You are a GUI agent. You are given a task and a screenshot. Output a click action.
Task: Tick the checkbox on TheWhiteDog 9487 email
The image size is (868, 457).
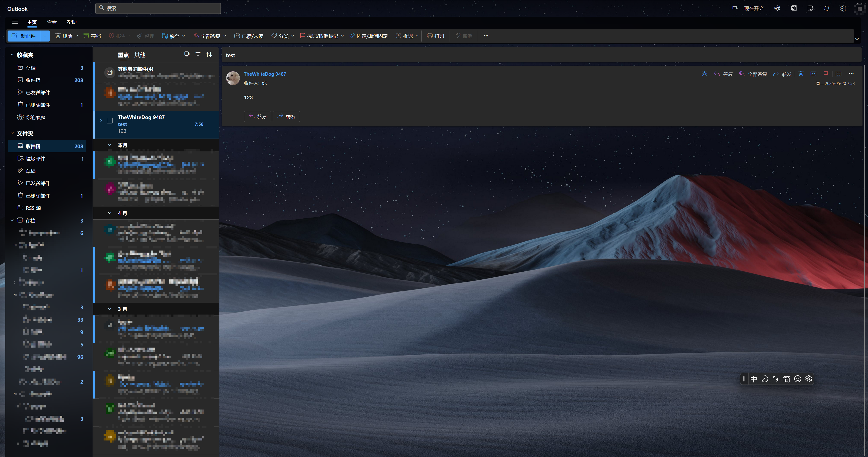pyautogui.click(x=110, y=121)
